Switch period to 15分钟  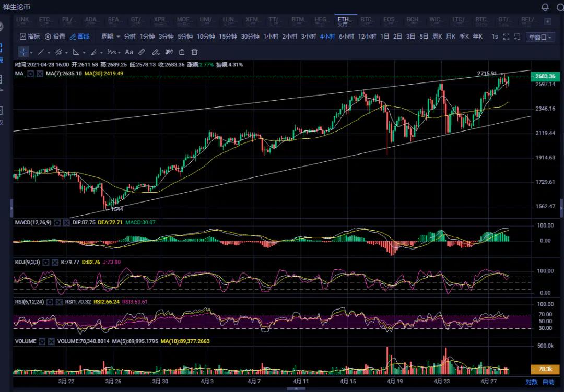click(x=228, y=37)
